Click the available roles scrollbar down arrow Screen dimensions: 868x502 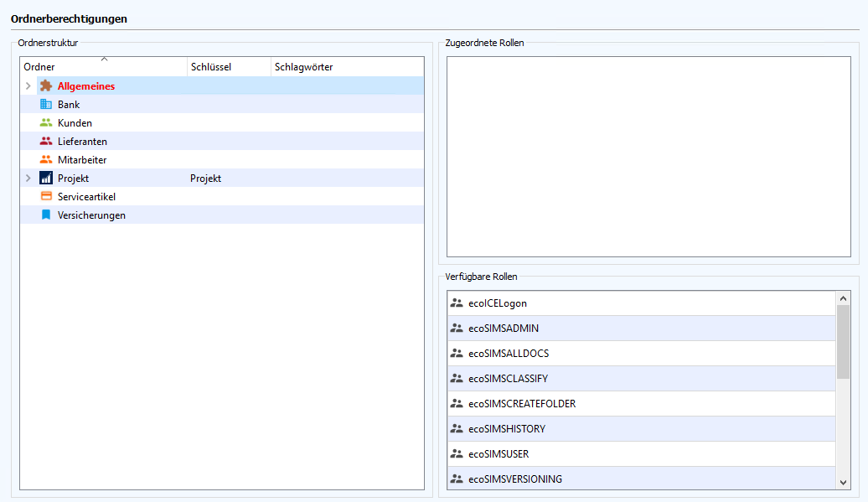(843, 482)
